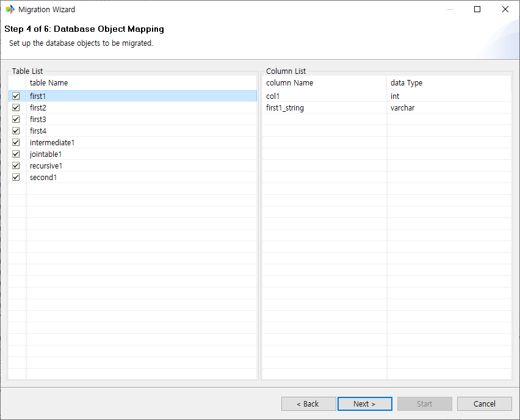Click the Migration Wizard app icon in title bar

pyautogui.click(x=10, y=9)
